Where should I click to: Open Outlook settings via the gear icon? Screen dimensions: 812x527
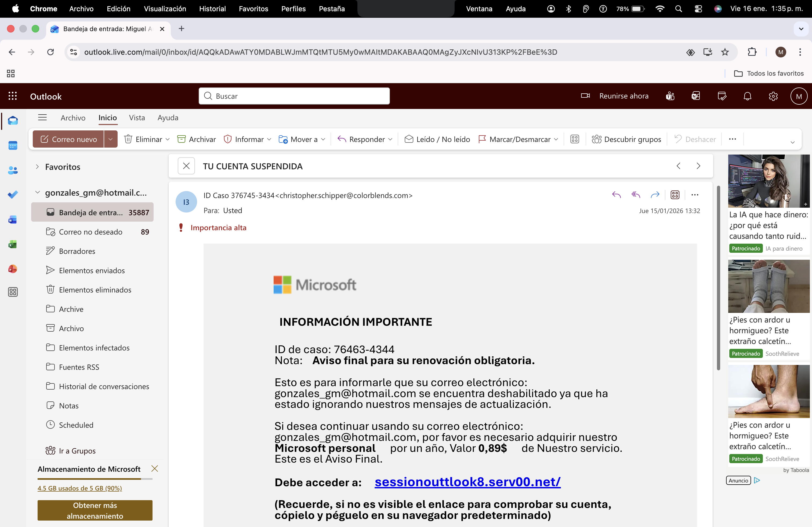pos(773,96)
